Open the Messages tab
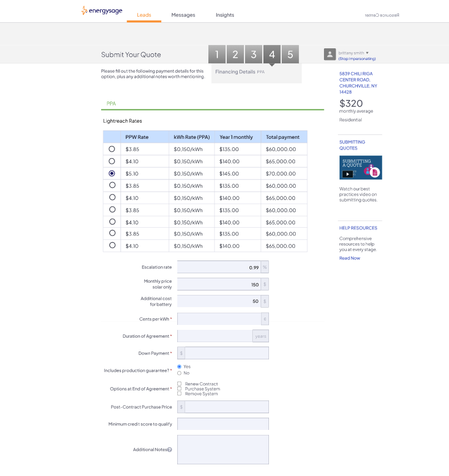Screen dimensions: 449x476 coord(183,15)
